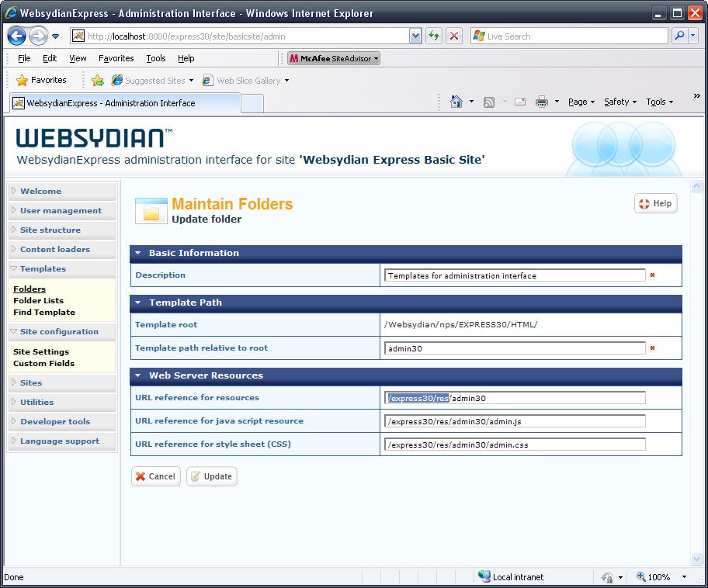Screen dimensions: 708x588
Task: Click the Websydian logo
Action: [x=94, y=137]
